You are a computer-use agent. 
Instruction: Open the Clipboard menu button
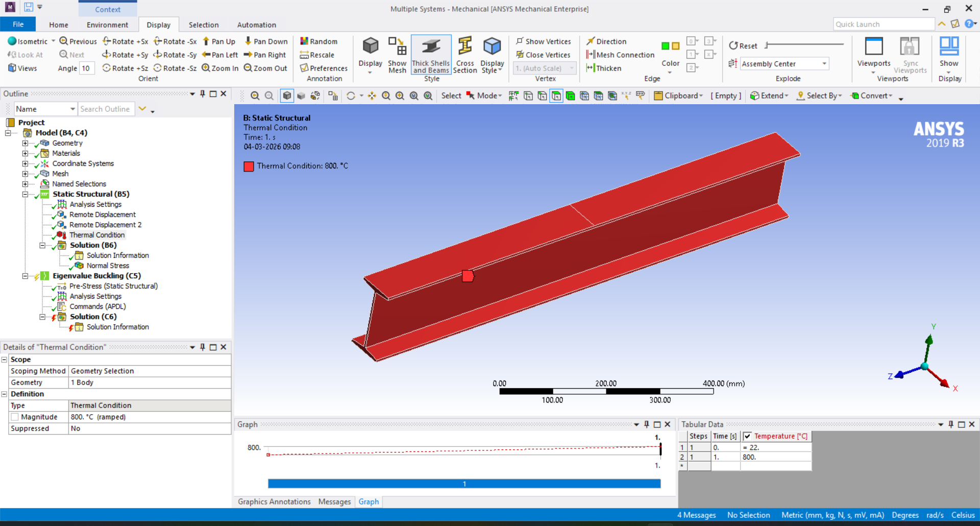(679, 95)
